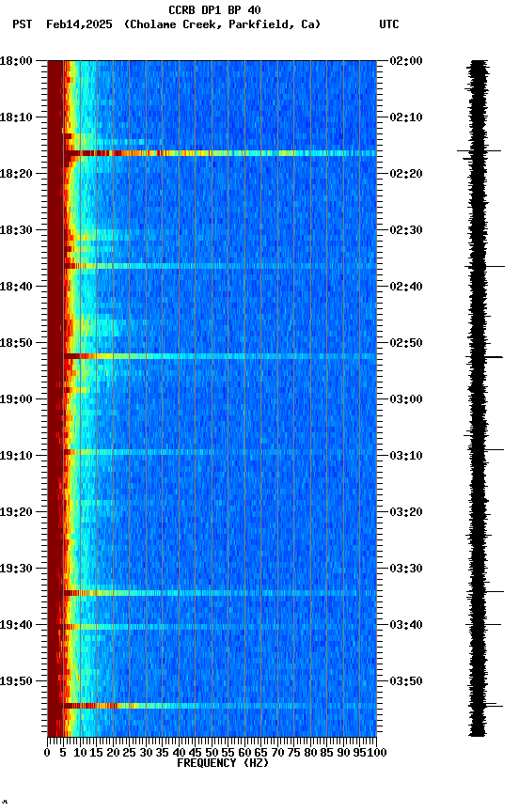Click the 02:00 UTC time label
The image size is (519, 812).
click(406, 61)
